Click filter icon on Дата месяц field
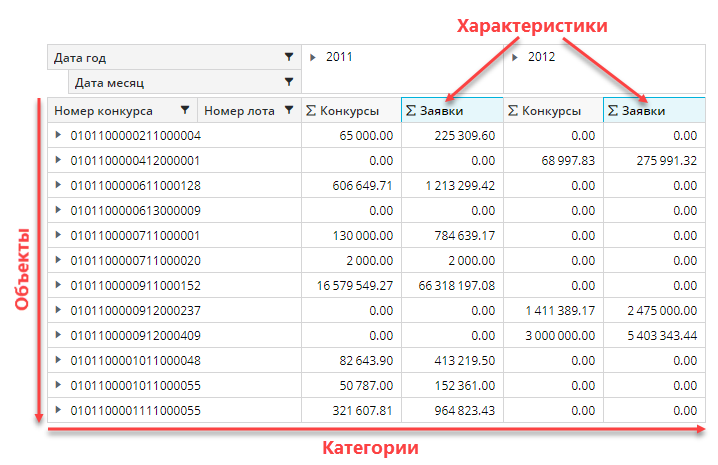Viewport: 718px width, 465px height. click(x=289, y=82)
